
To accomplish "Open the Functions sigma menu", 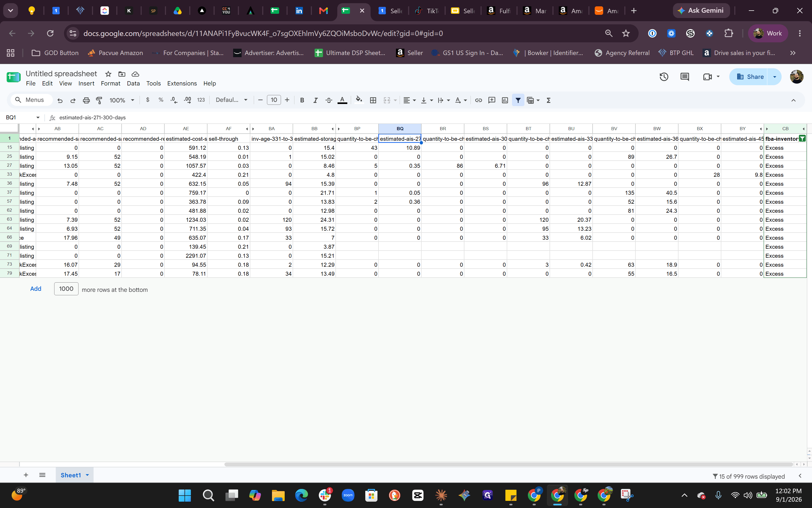I will pyautogui.click(x=549, y=100).
